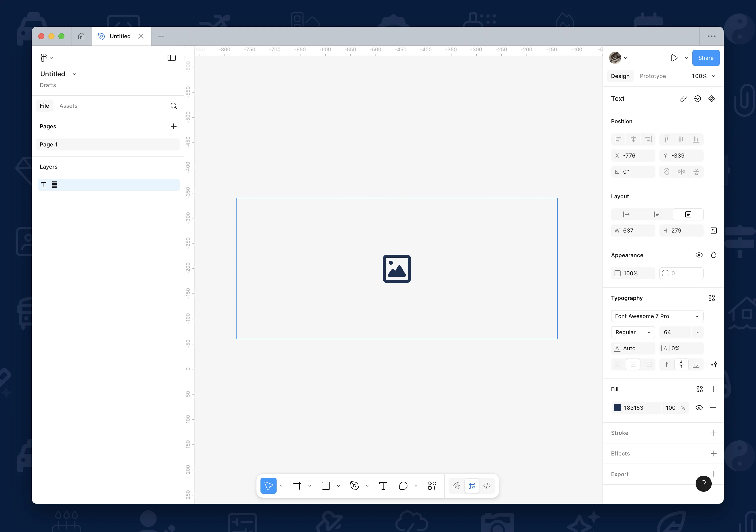Screen dimensions: 756x532
Task: Flip horizontal icon next to rotation
Action: coord(681,172)
